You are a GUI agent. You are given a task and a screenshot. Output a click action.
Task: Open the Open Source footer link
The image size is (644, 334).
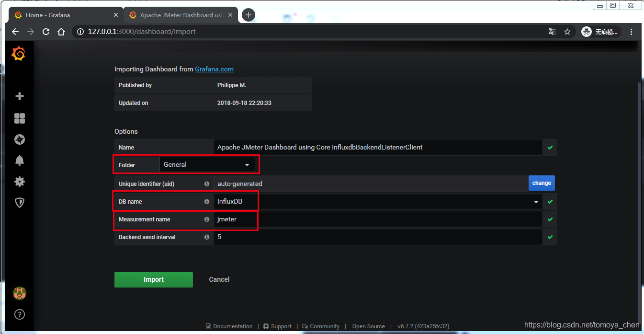(369, 326)
